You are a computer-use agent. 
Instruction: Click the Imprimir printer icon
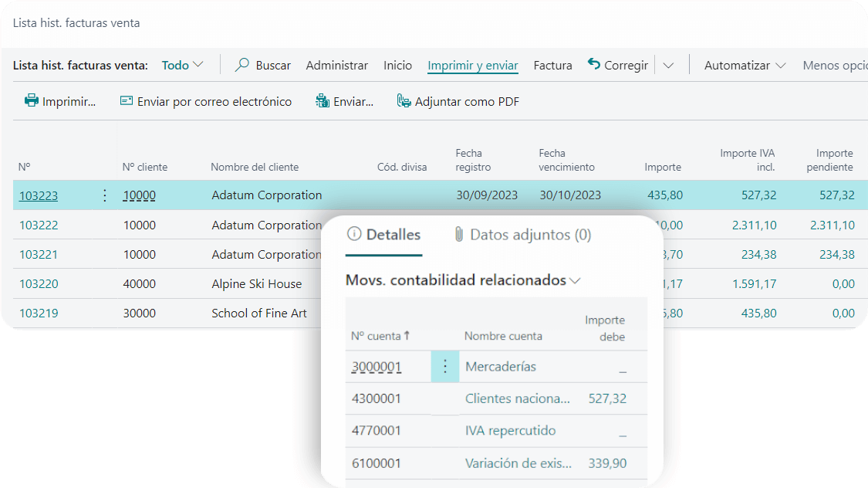click(x=32, y=101)
